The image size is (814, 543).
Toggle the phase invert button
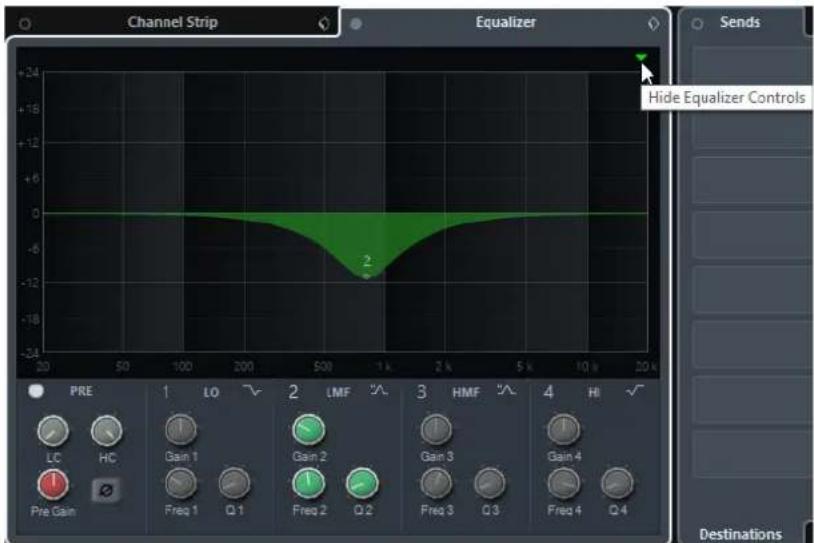[x=106, y=490]
